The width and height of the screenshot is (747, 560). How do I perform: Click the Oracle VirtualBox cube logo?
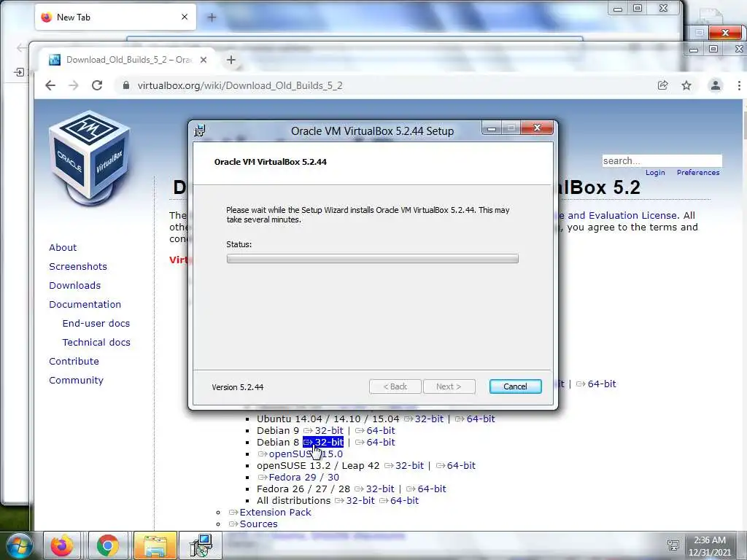(x=89, y=157)
